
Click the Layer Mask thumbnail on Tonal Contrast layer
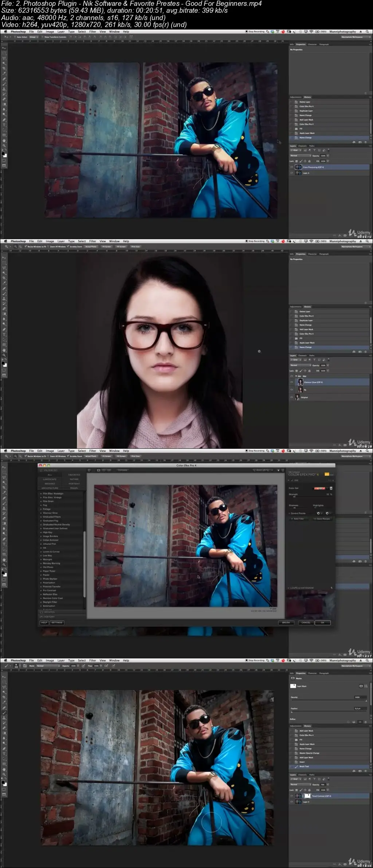click(x=307, y=796)
